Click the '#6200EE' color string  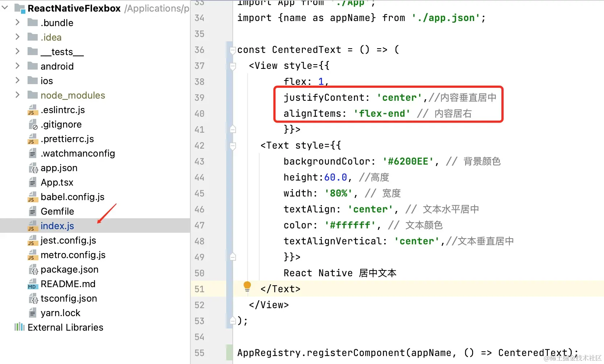pos(408,161)
